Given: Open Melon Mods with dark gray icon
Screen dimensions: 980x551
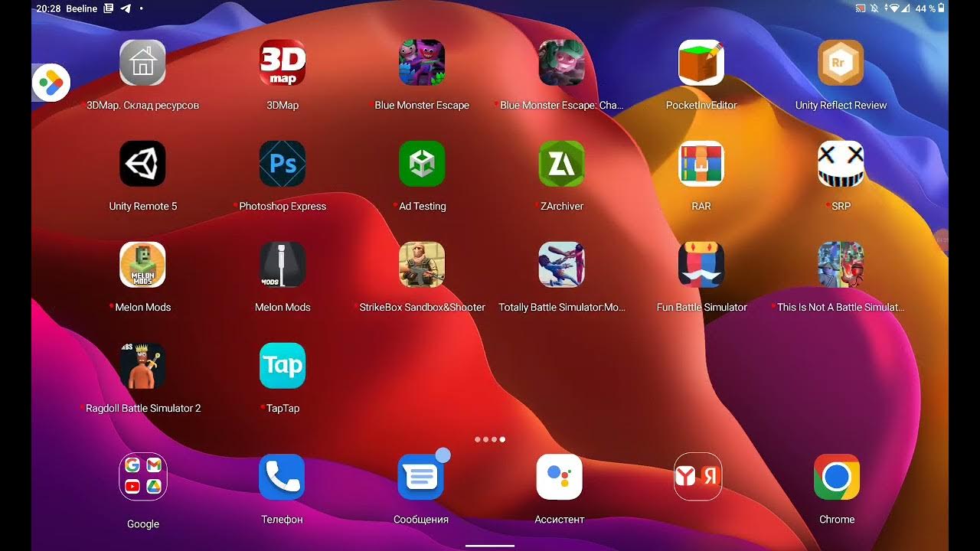Looking at the screenshot, I should tap(283, 264).
